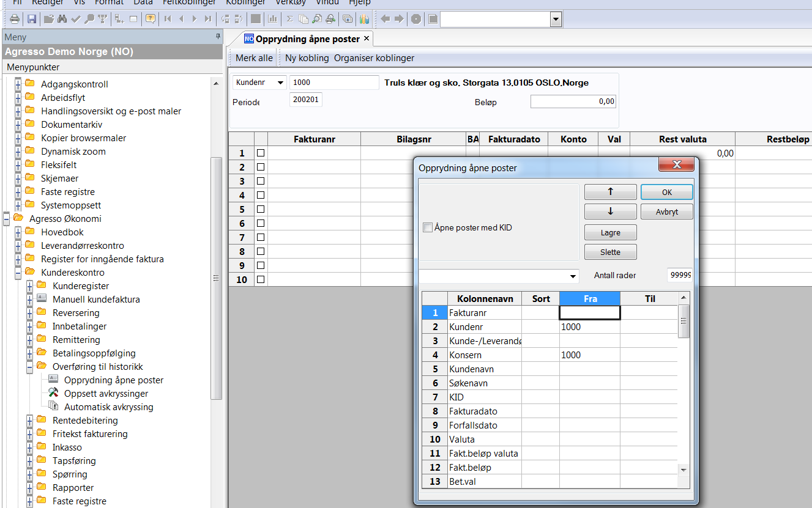Expand the Adgangskontroll tree node

point(18,84)
